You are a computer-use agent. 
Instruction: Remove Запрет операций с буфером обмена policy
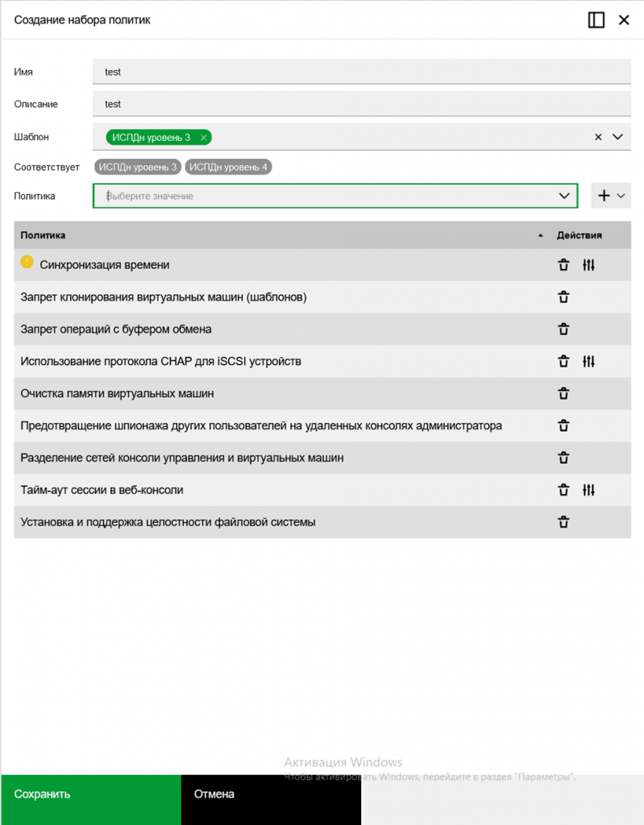click(x=563, y=330)
